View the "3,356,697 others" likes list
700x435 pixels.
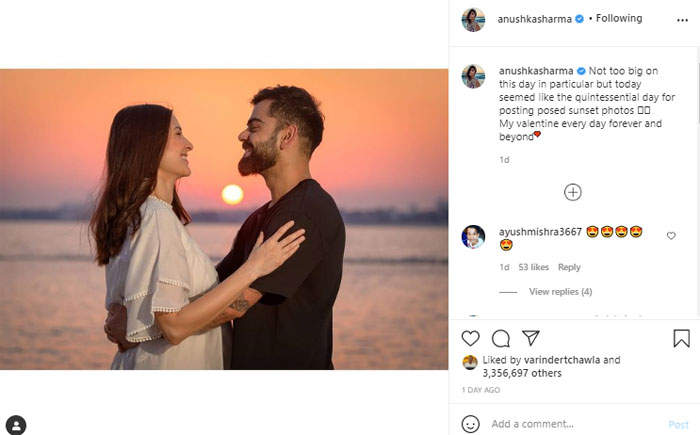coord(525,373)
